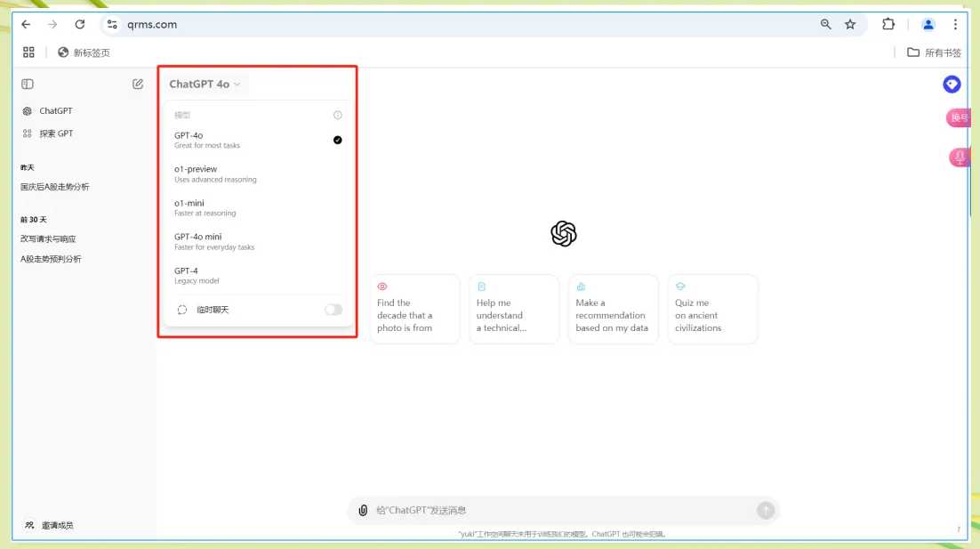Attach a file with the paperclip icon
The width and height of the screenshot is (980, 549).
pos(363,510)
